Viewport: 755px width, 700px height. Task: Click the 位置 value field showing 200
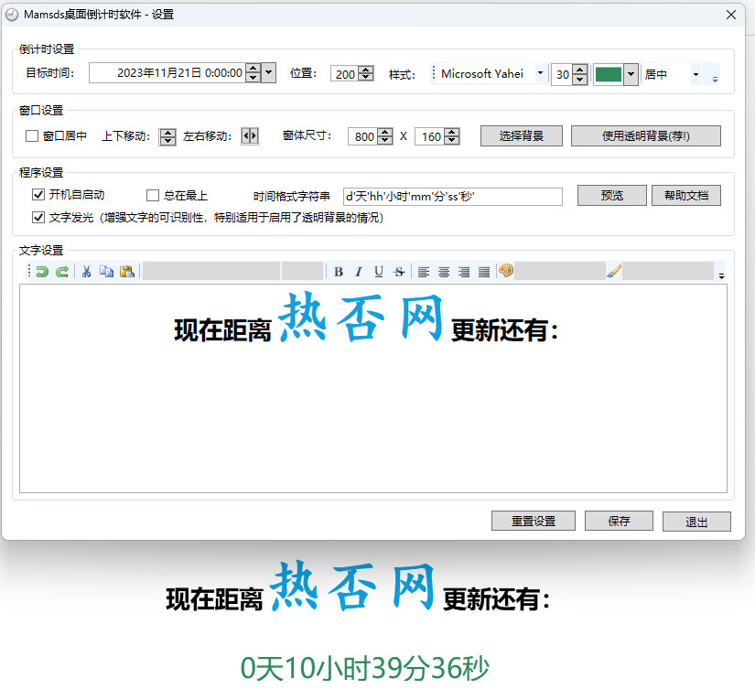pyautogui.click(x=345, y=74)
